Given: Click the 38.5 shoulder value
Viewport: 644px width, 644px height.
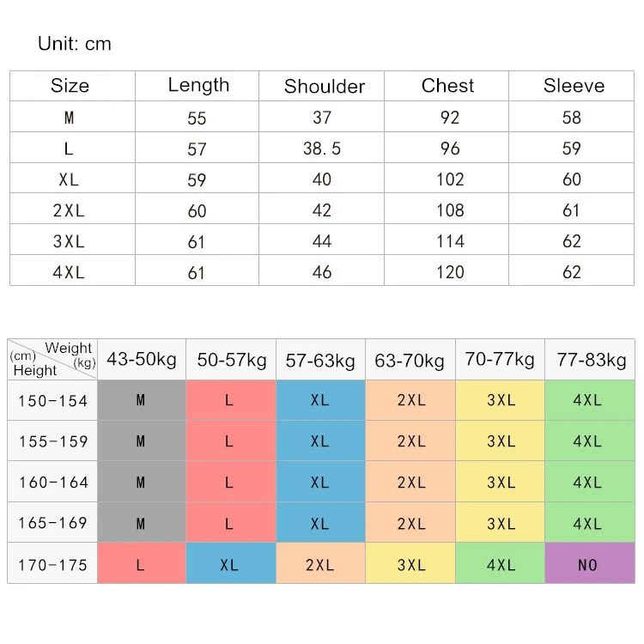Looking at the screenshot, I should [x=322, y=149].
